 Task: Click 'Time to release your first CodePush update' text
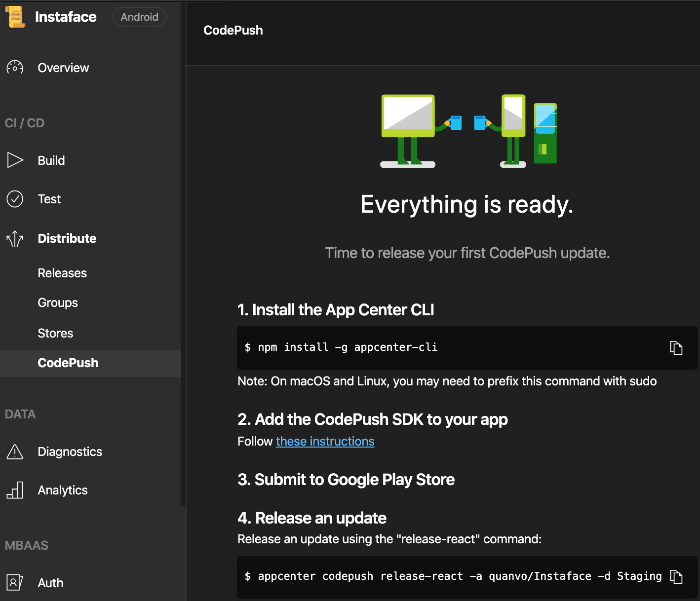pos(467,253)
